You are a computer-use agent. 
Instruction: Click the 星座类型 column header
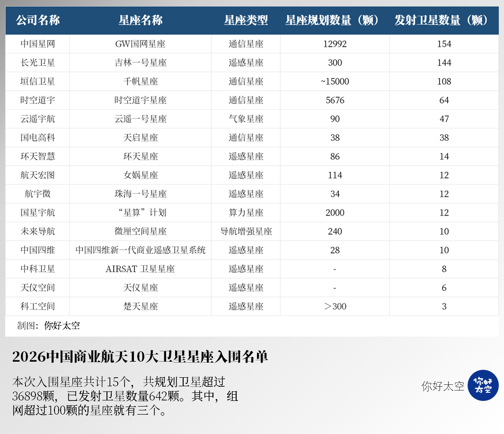click(246, 20)
